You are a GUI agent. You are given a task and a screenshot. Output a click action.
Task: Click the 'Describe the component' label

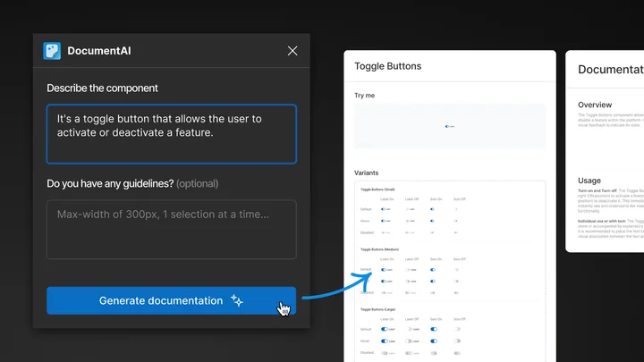pos(102,88)
